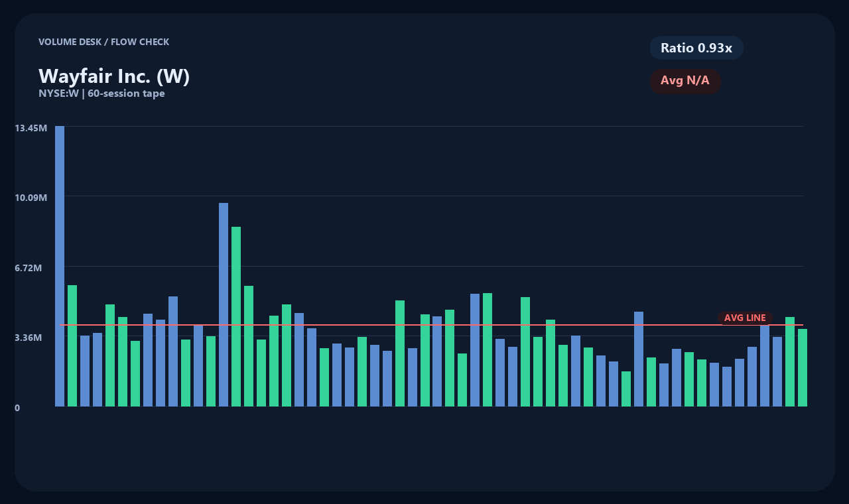The image size is (849, 504).
Task: Click the red average volume line
Action: click(x=431, y=325)
